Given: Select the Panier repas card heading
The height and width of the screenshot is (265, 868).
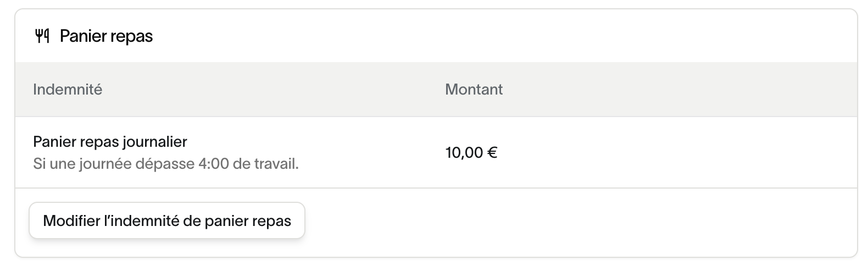Looking at the screenshot, I should [106, 36].
